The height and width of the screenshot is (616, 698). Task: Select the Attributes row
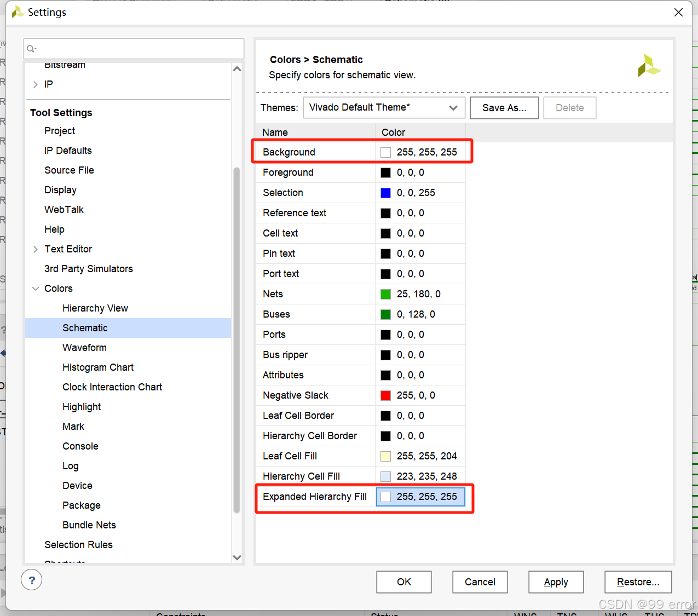tap(361, 375)
